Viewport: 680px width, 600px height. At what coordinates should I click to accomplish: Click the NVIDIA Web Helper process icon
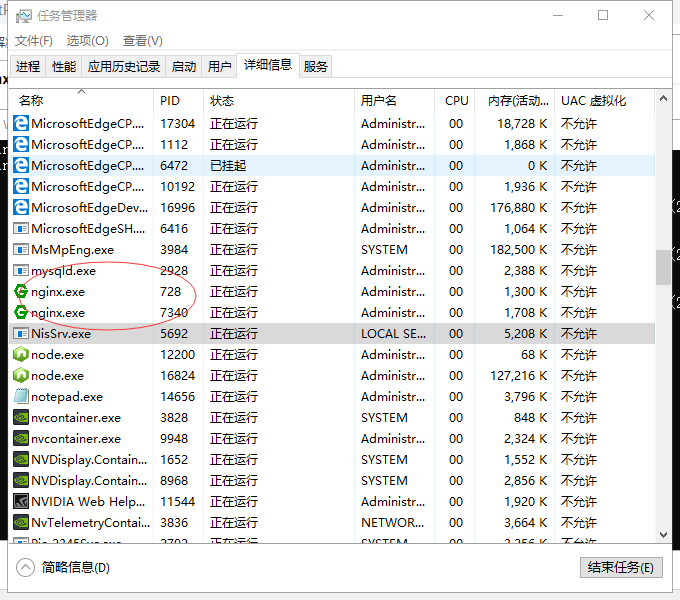[x=21, y=502]
